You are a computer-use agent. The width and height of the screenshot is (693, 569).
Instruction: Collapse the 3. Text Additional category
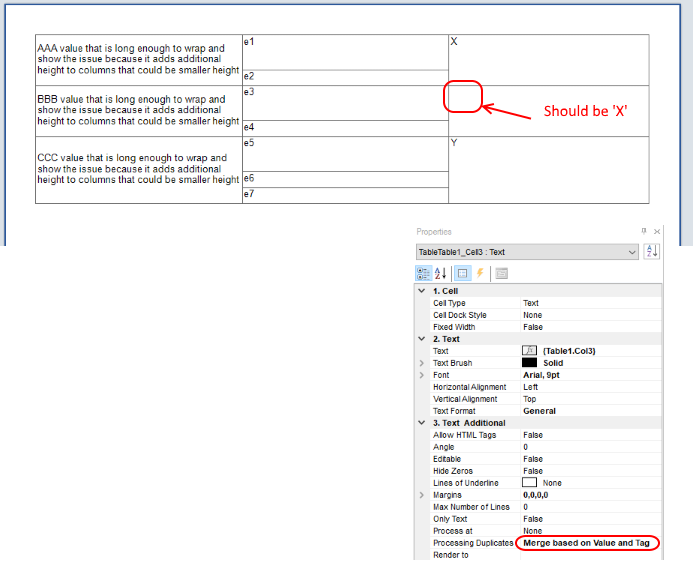click(422, 423)
